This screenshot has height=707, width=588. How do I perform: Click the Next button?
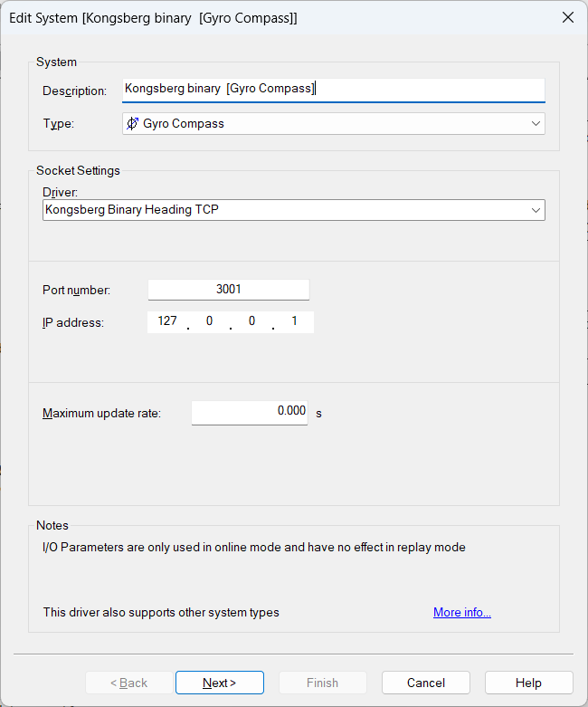(x=220, y=683)
